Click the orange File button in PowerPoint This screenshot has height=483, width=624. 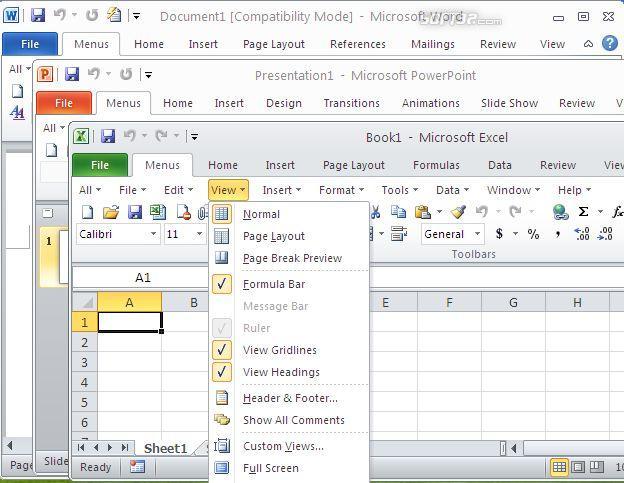coord(64,103)
